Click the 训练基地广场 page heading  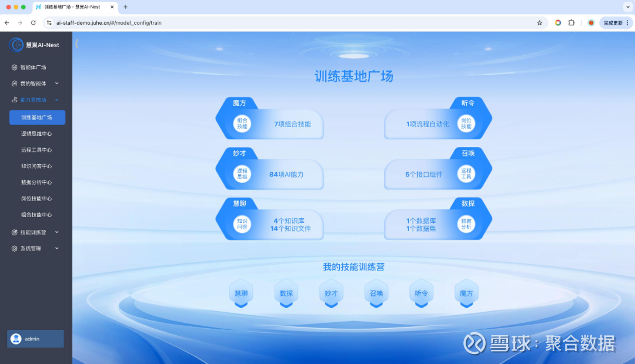354,76
